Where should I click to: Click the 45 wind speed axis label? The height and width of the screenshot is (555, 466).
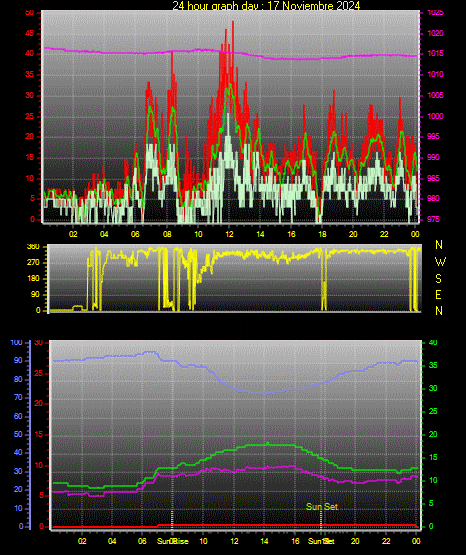pos(30,34)
